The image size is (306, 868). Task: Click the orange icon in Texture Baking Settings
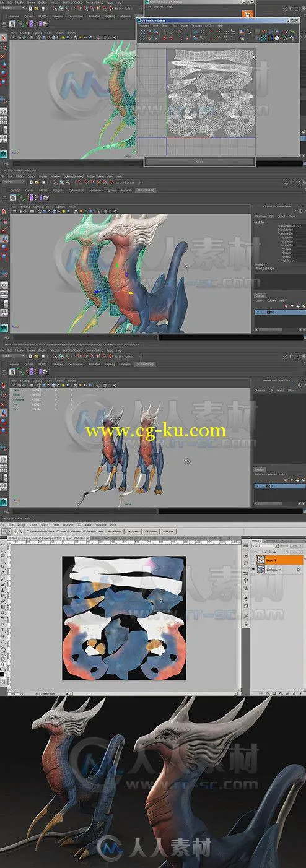click(247, 13)
